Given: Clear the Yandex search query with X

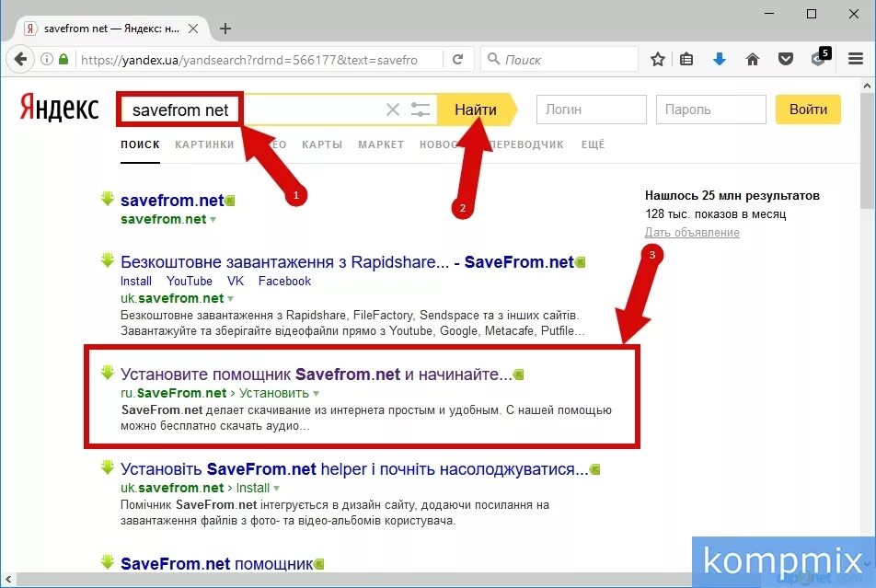Looking at the screenshot, I should click(x=393, y=110).
